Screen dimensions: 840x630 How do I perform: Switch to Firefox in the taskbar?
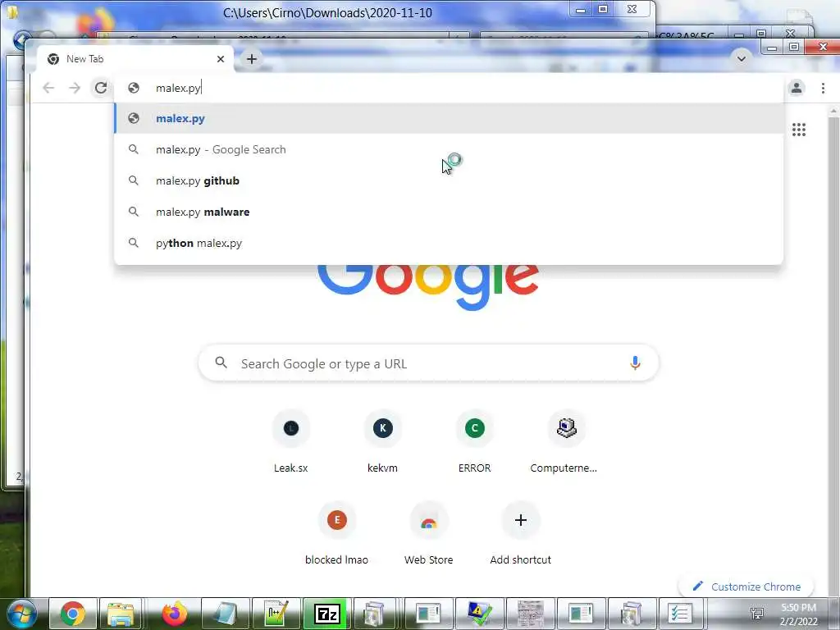pos(174,614)
